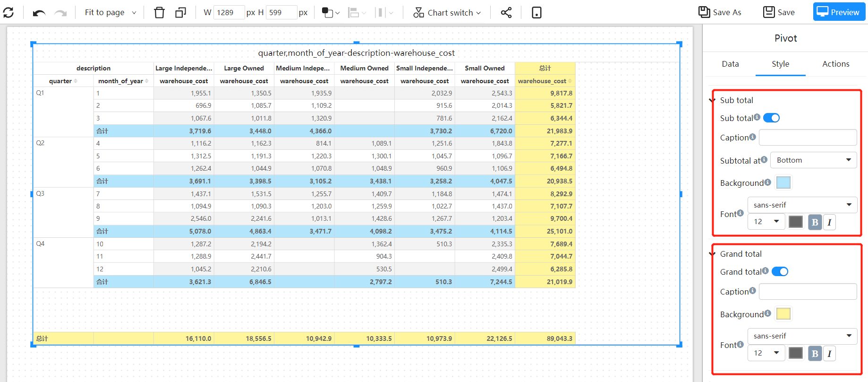
Task: Click the mobile device layout icon
Action: coord(536,12)
